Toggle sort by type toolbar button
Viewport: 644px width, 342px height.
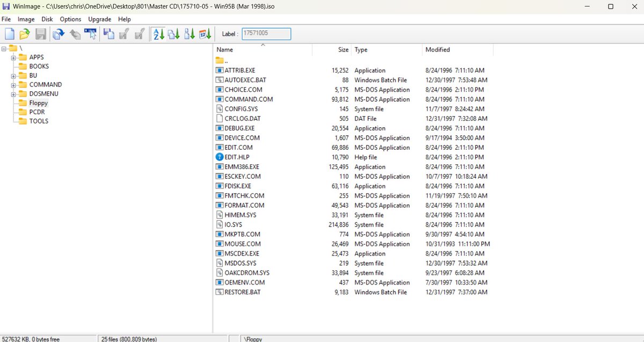pos(174,34)
